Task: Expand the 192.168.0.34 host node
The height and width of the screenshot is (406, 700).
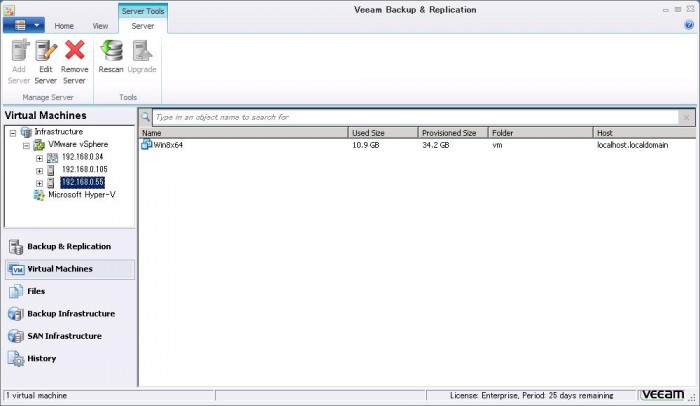Action: (x=39, y=157)
